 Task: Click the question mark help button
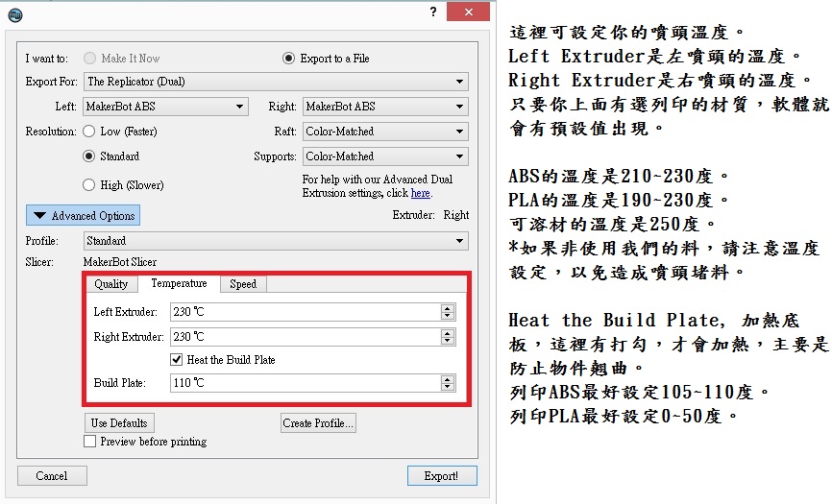click(433, 12)
